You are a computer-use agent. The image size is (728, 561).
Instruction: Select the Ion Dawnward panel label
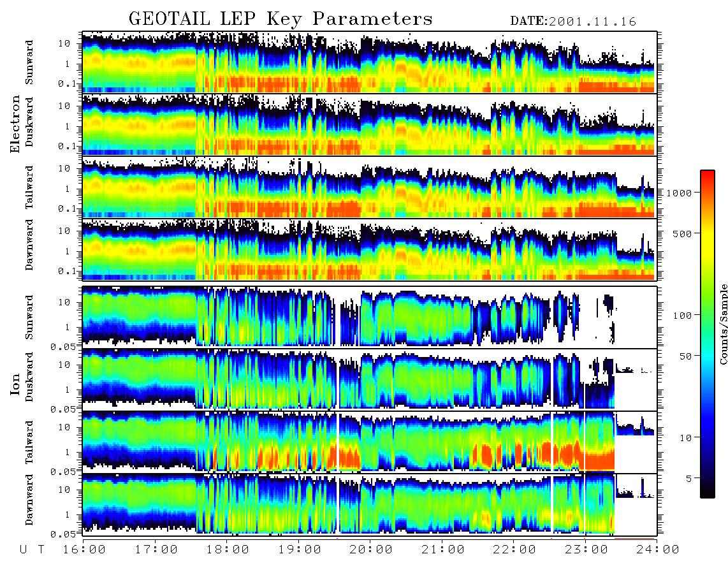pos(29,500)
